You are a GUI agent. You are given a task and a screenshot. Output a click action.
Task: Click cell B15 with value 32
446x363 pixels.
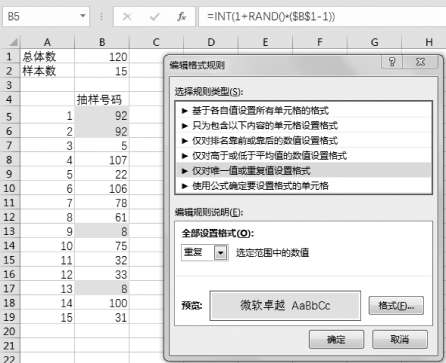pyautogui.click(x=102, y=260)
